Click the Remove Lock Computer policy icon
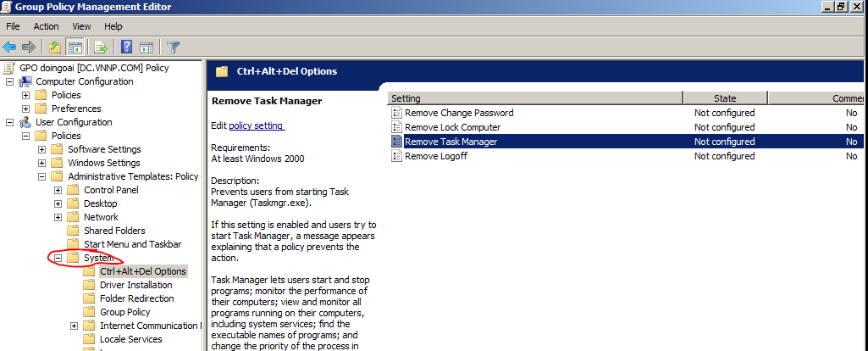Image resolution: width=868 pixels, height=351 pixels. pos(397,127)
